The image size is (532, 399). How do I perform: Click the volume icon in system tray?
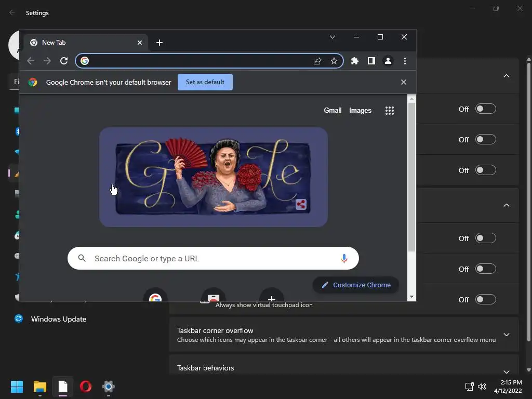coord(482,387)
